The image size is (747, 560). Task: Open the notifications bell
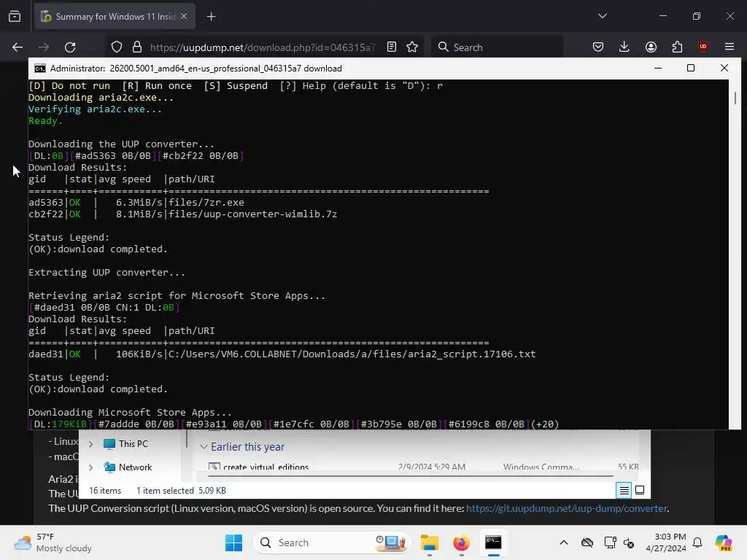[x=697, y=542]
